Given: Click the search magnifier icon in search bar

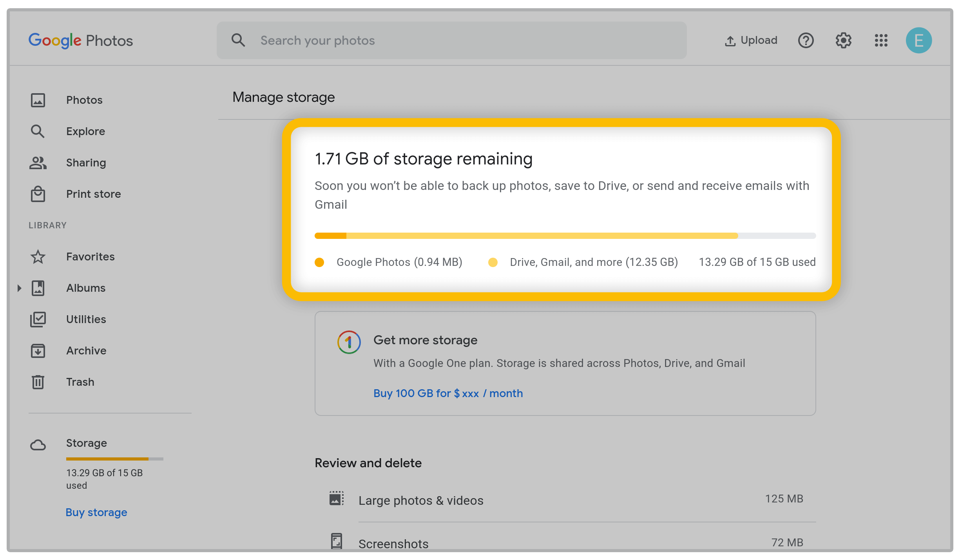Looking at the screenshot, I should (238, 40).
